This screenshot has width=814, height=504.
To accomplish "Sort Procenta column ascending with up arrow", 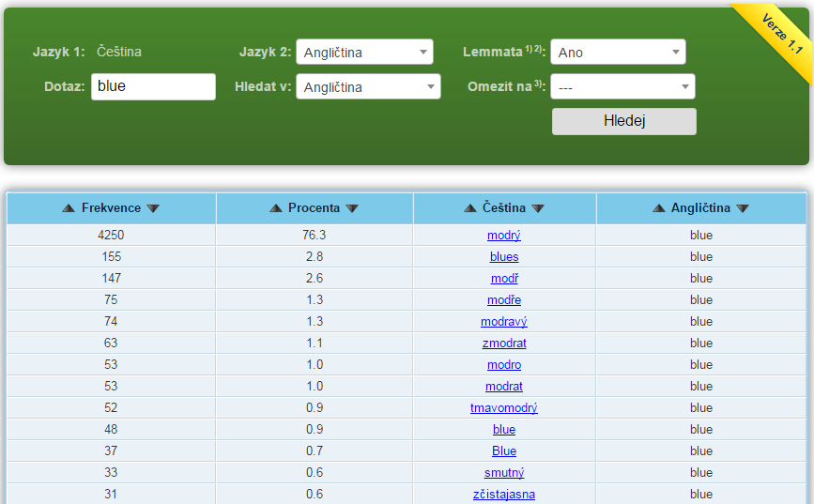I will pos(275,208).
